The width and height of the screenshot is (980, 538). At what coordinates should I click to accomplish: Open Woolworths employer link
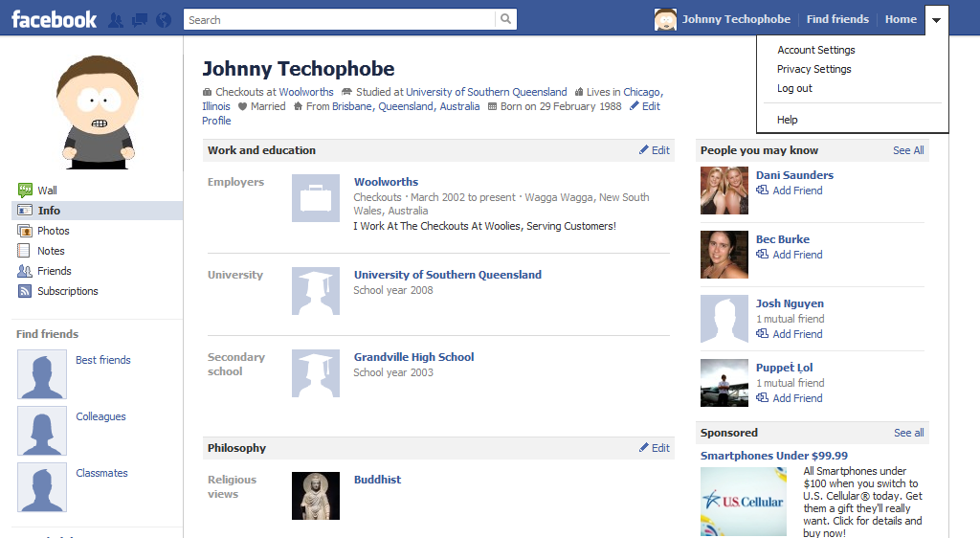coord(386,182)
